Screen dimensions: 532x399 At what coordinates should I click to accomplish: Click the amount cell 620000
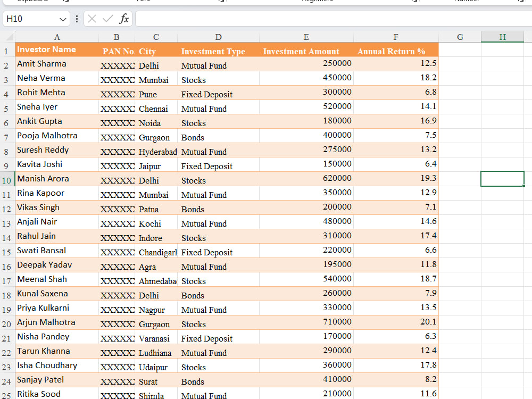click(x=306, y=179)
